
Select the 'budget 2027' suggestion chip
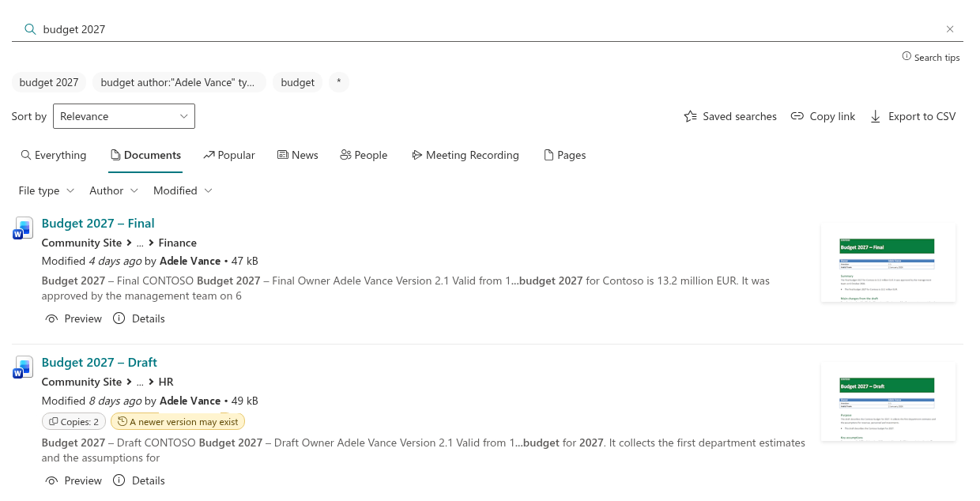[49, 82]
